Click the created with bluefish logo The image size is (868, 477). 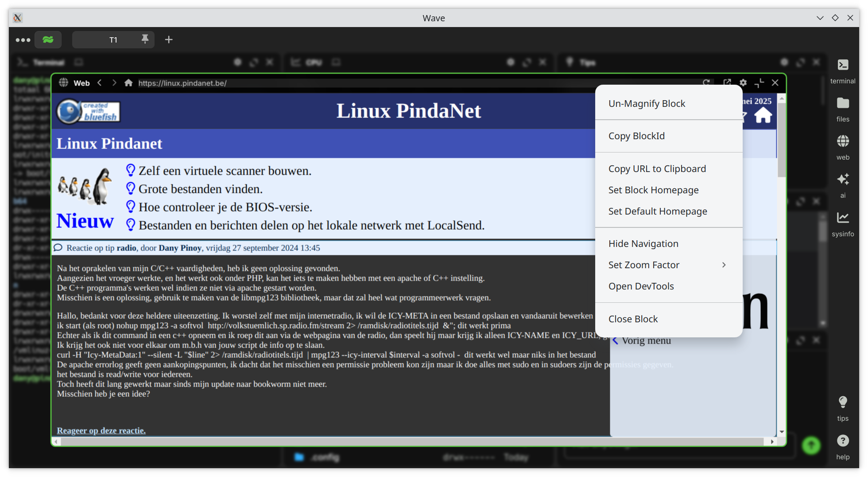click(x=89, y=111)
